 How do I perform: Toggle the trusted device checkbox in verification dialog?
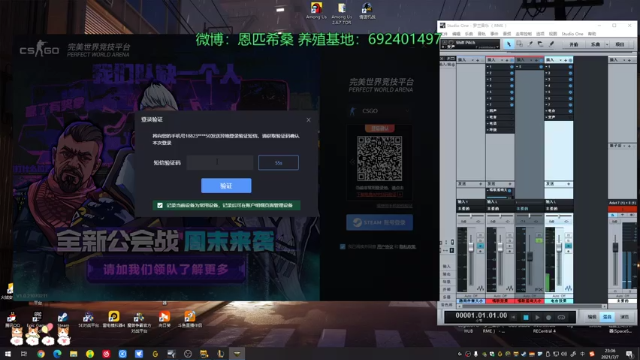coord(160,205)
